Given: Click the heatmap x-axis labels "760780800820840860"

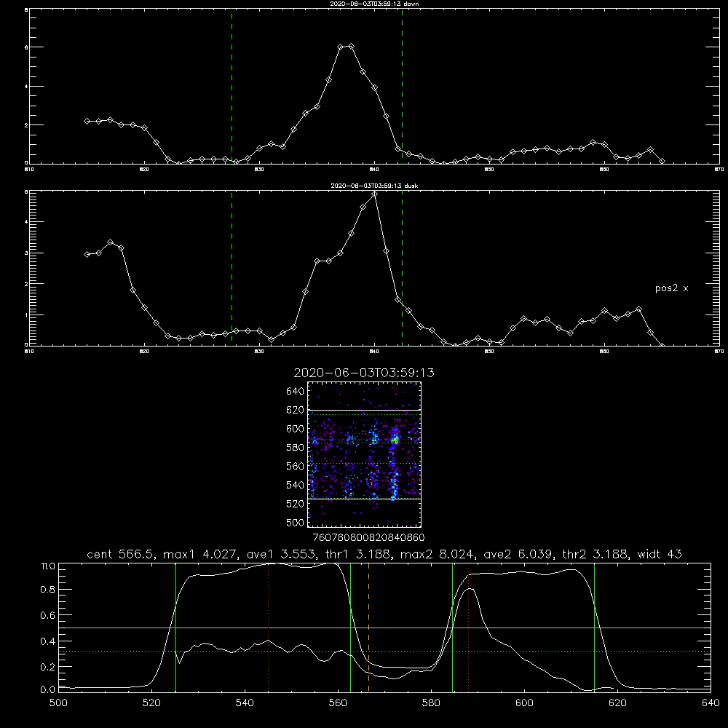Looking at the screenshot, I should coord(369,537).
